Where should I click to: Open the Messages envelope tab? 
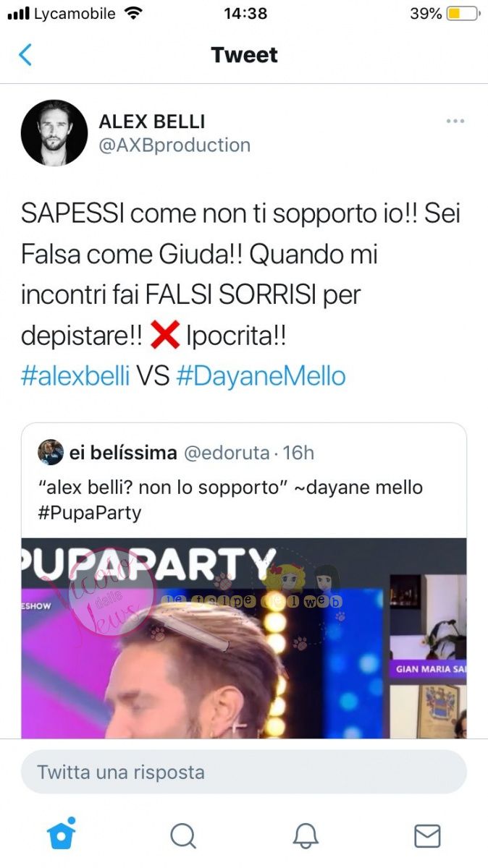[427, 836]
